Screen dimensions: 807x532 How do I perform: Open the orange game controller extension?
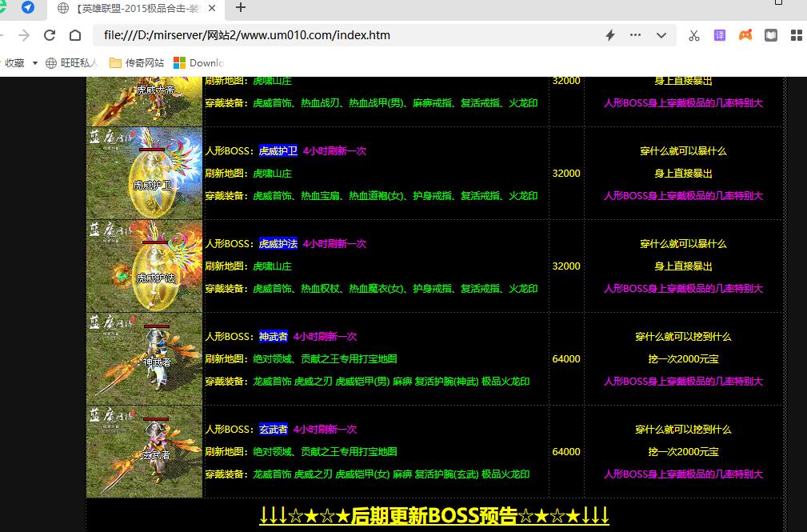click(745, 35)
